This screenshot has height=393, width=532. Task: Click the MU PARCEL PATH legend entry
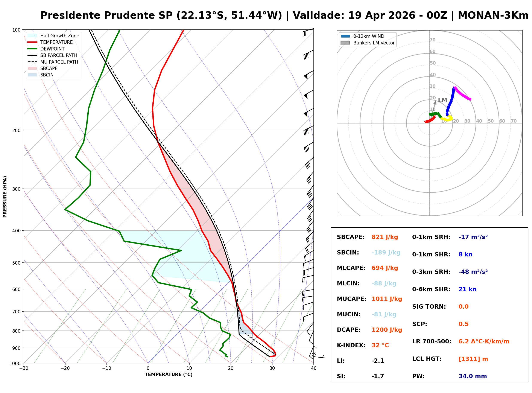[x=59, y=62]
